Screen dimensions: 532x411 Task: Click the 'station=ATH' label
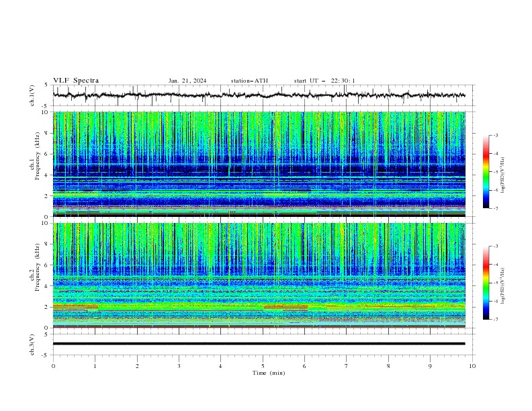tap(249, 81)
